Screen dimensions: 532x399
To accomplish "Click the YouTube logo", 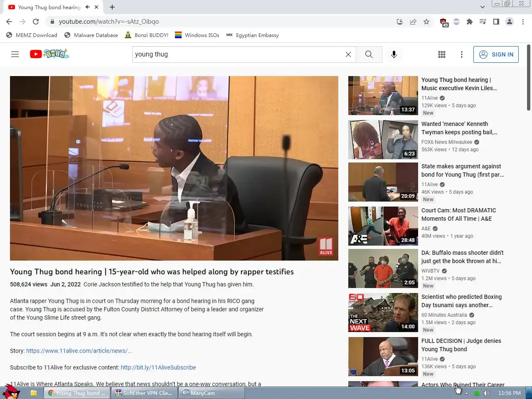I will [49, 54].
